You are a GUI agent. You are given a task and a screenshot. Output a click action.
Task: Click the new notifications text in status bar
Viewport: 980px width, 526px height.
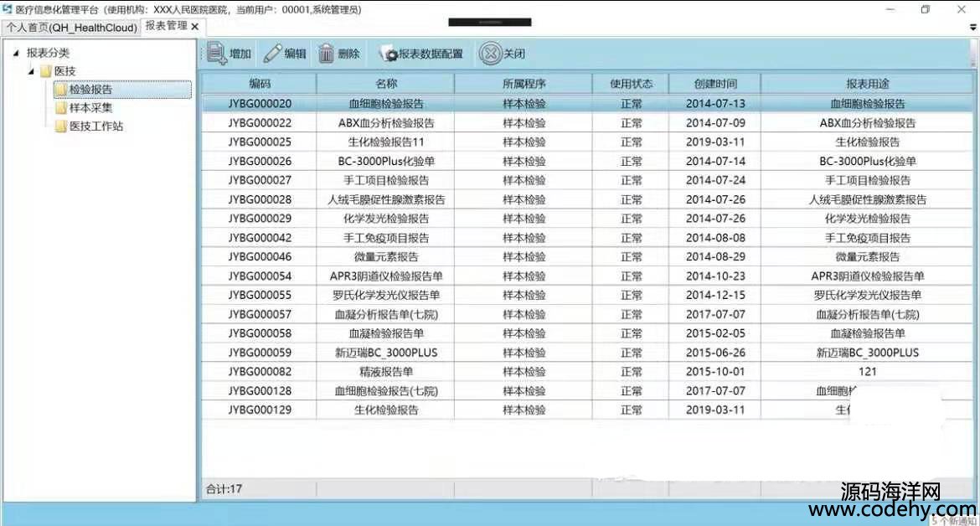click(x=953, y=520)
